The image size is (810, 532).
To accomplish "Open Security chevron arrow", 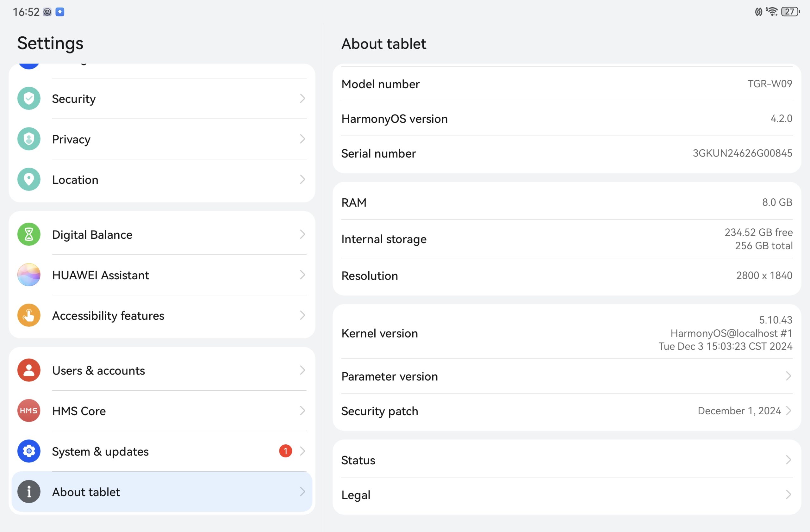I will click(302, 99).
